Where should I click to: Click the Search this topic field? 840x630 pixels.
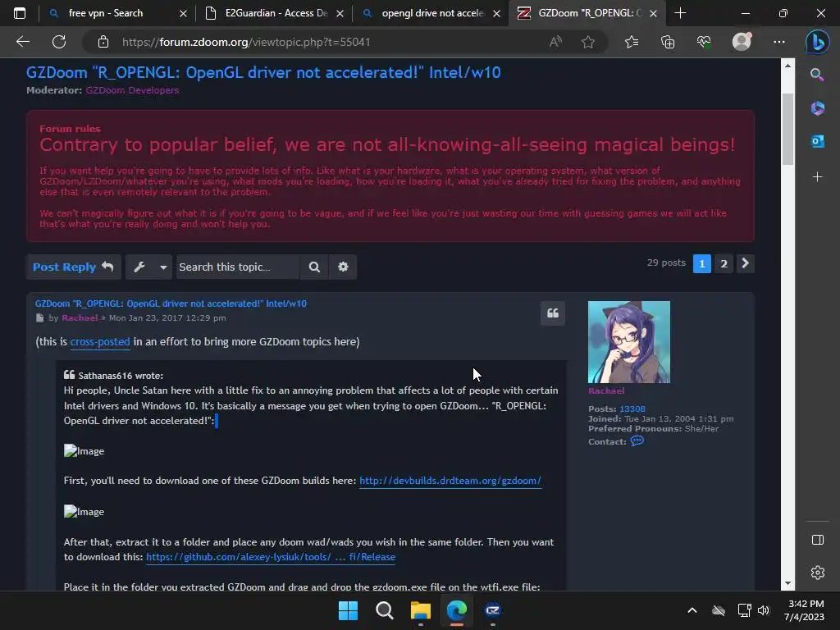point(238,267)
